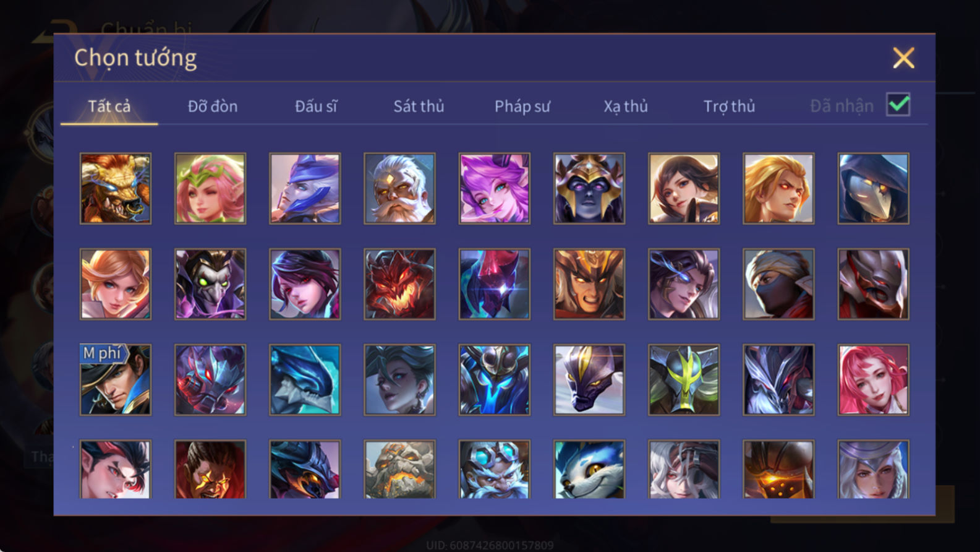Select the purple-haired pink girl hero
This screenshot has height=552, width=980.
pos(494,188)
